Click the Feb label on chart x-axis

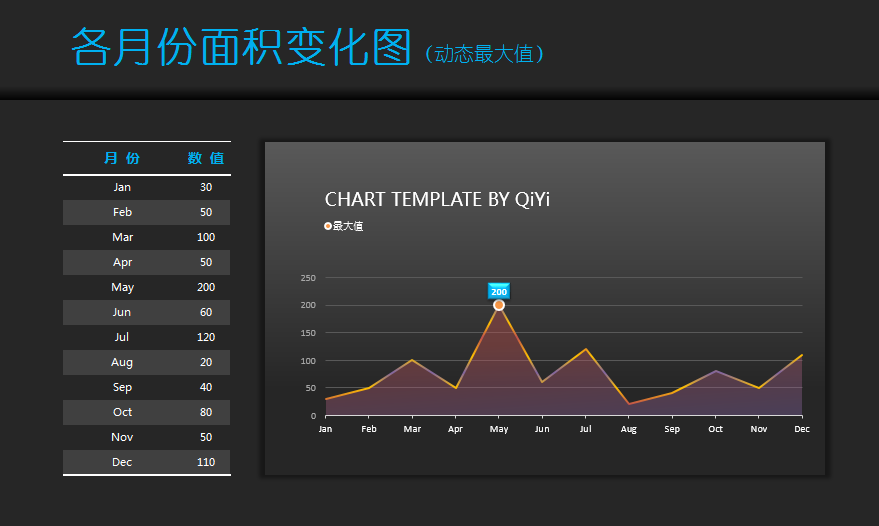(x=369, y=429)
